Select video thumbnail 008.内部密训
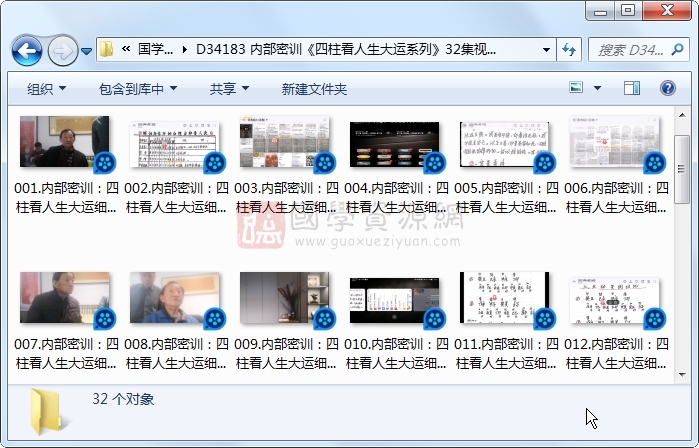 [x=174, y=297]
